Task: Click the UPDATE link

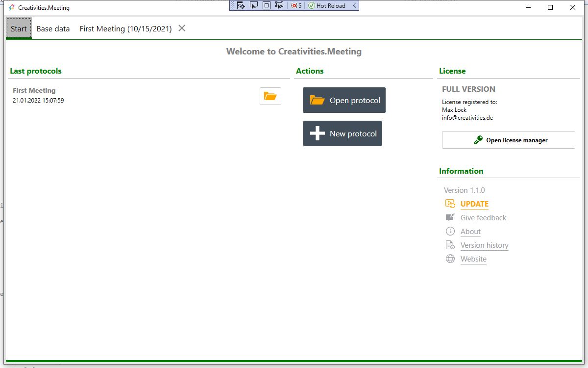Action: (x=474, y=204)
